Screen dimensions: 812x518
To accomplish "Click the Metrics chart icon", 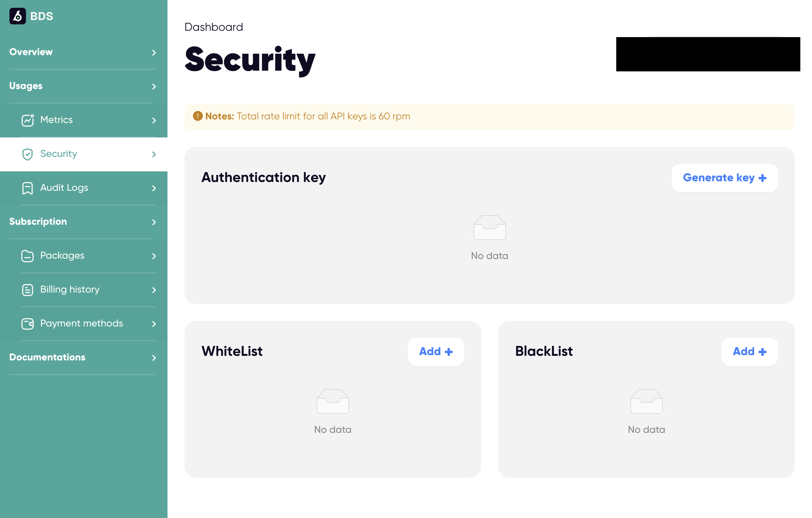I will pos(28,120).
